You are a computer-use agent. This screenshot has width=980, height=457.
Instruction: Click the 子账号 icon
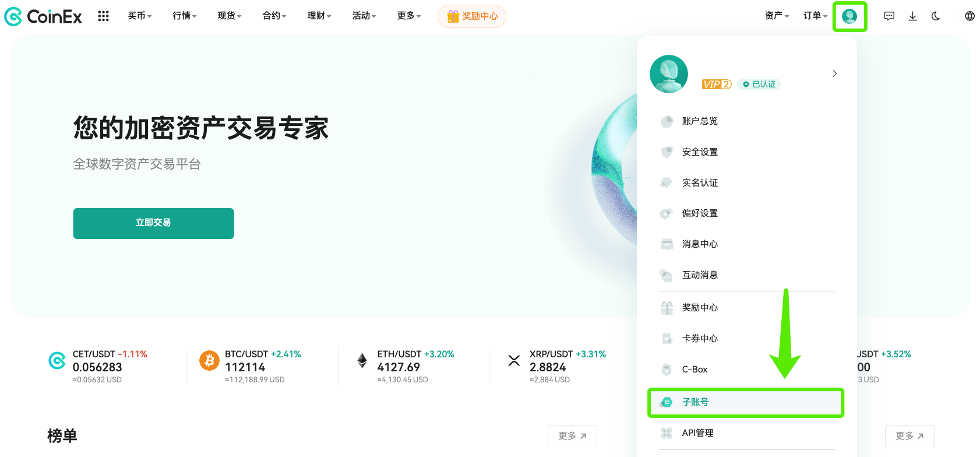(667, 402)
